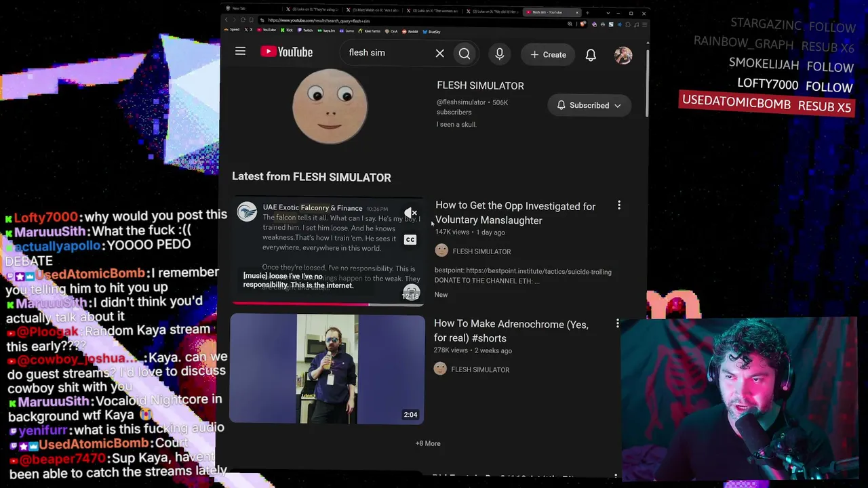Click the "278K views" text
The height and width of the screenshot is (488, 868).
(451, 350)
